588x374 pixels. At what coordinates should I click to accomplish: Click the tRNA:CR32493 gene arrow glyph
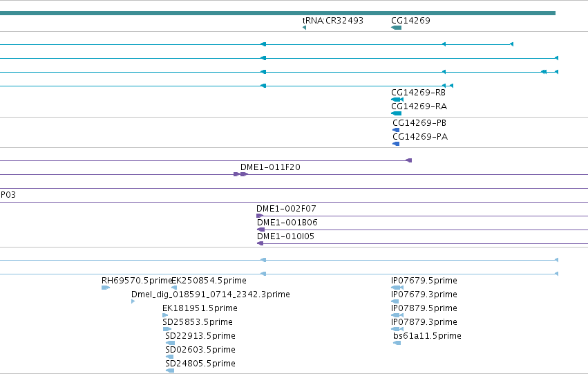tap(304, 28)
